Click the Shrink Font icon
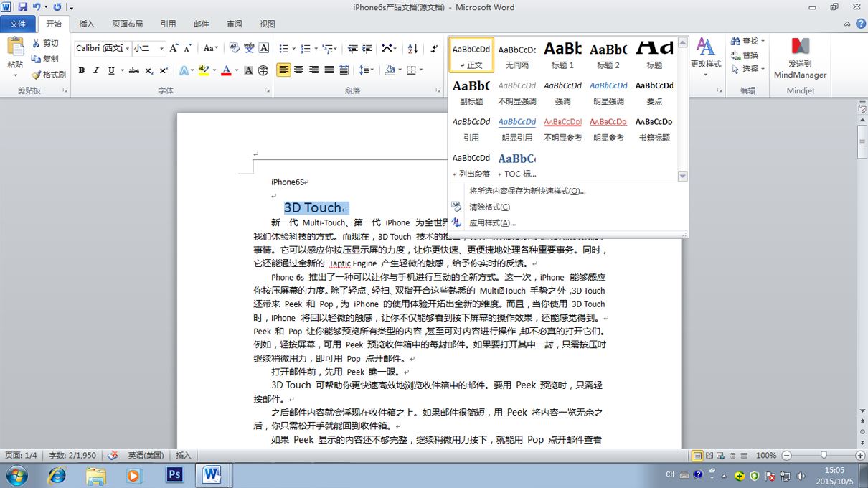This screenshot has height=488, width=868. click(188, 48)
